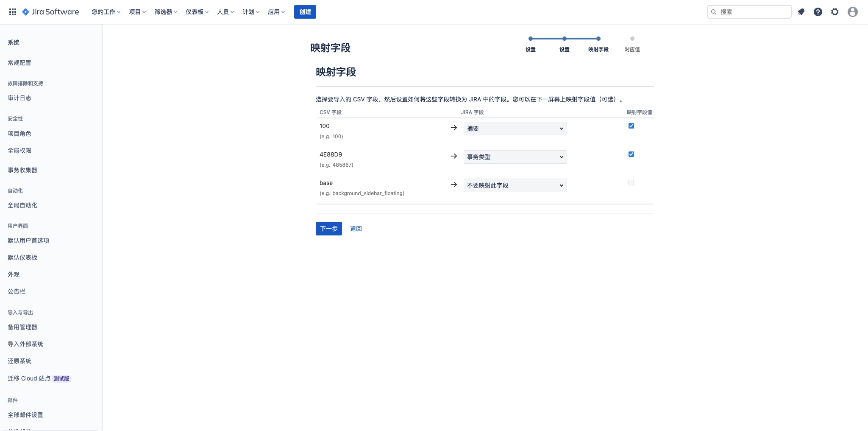Click the 对应值 step in progress tracker

[x=632, y=39]
